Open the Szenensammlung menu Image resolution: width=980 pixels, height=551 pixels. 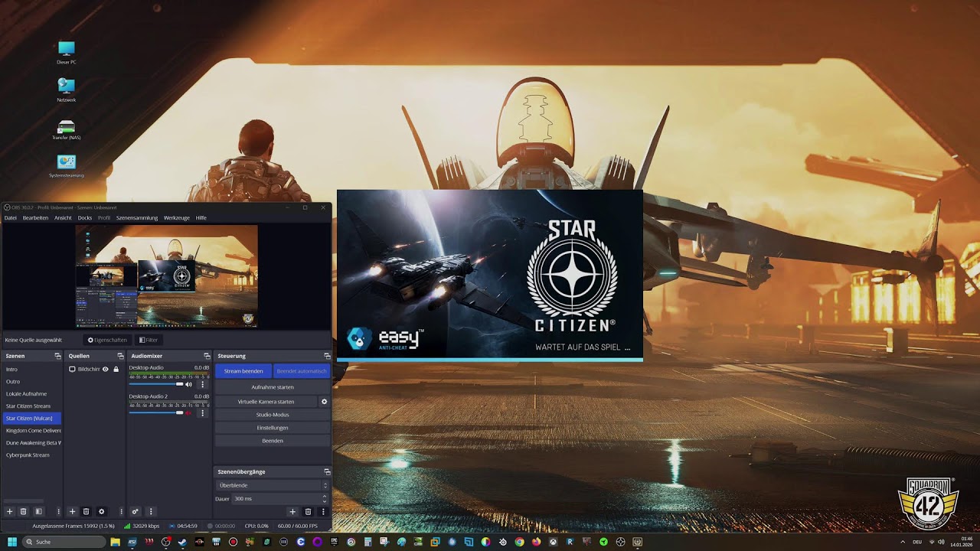click(x=137, y=218)
